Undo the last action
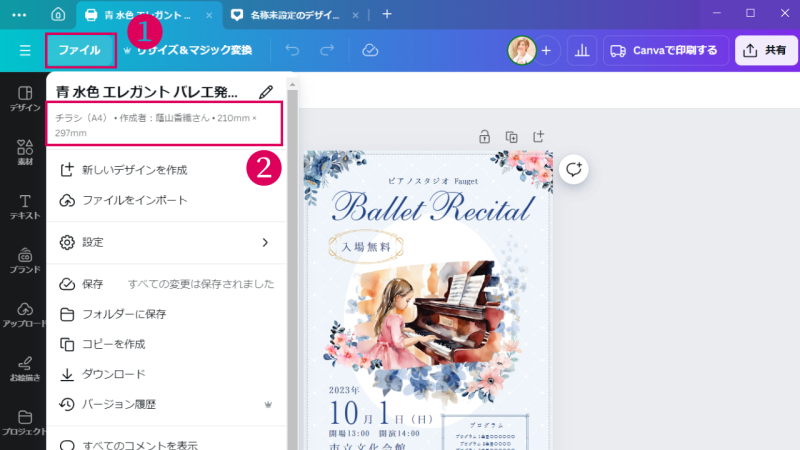Viewport: 800px width, 450px height. (x=292, y=50)
